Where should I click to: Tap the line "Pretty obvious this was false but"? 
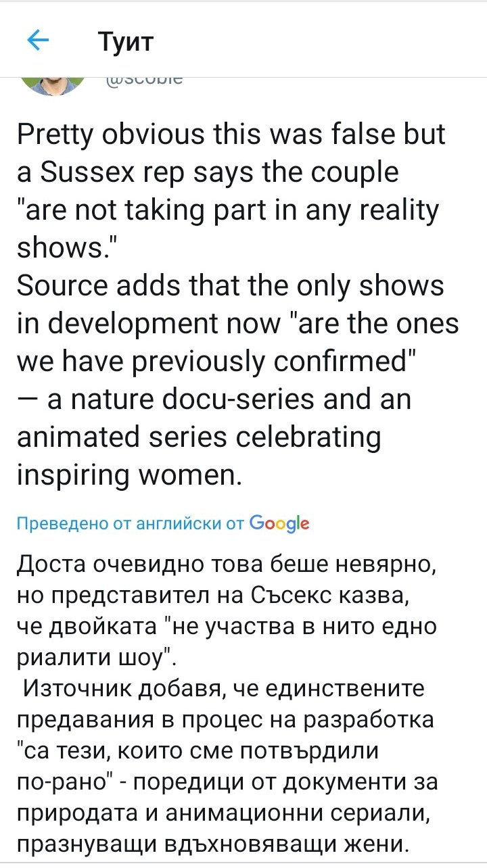[231, 135]
